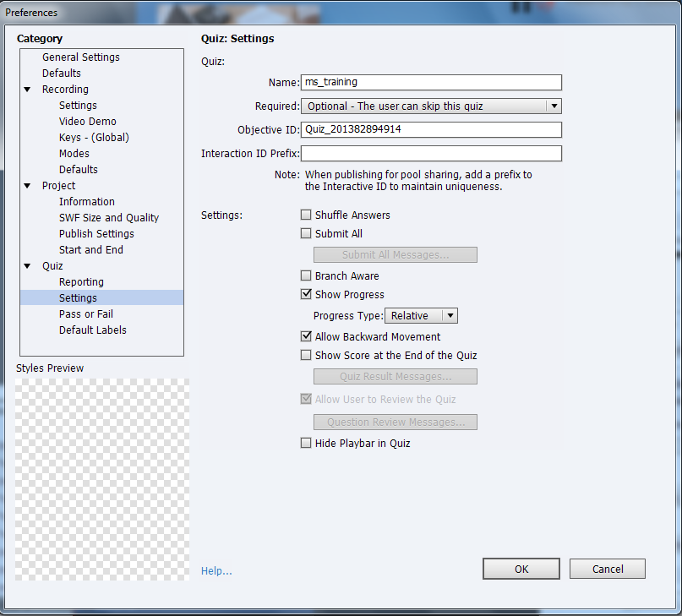Collapse the Quiz category tree section
Viewport: 682px width, 616px height.
pos(27,265)
